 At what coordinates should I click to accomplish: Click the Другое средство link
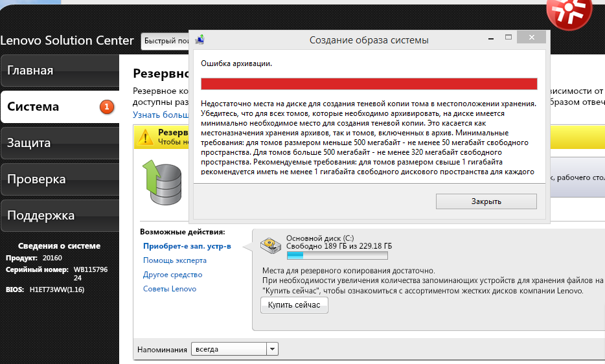pos(172,275)
